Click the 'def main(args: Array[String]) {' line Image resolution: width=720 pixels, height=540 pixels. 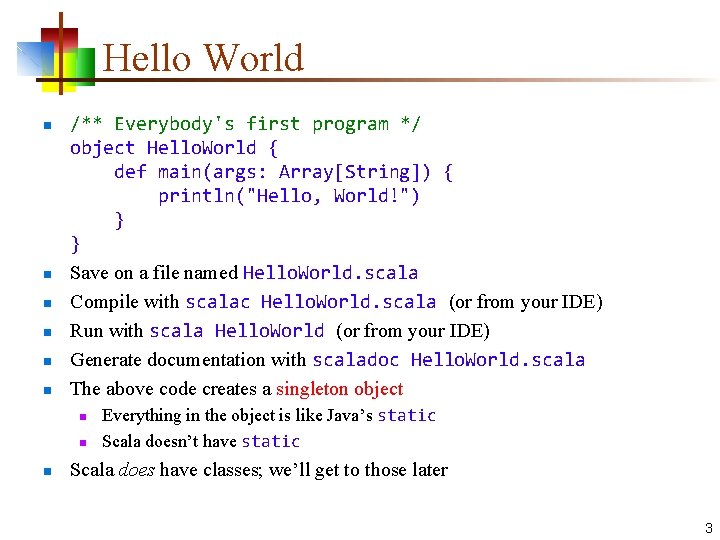pos(283,172)
